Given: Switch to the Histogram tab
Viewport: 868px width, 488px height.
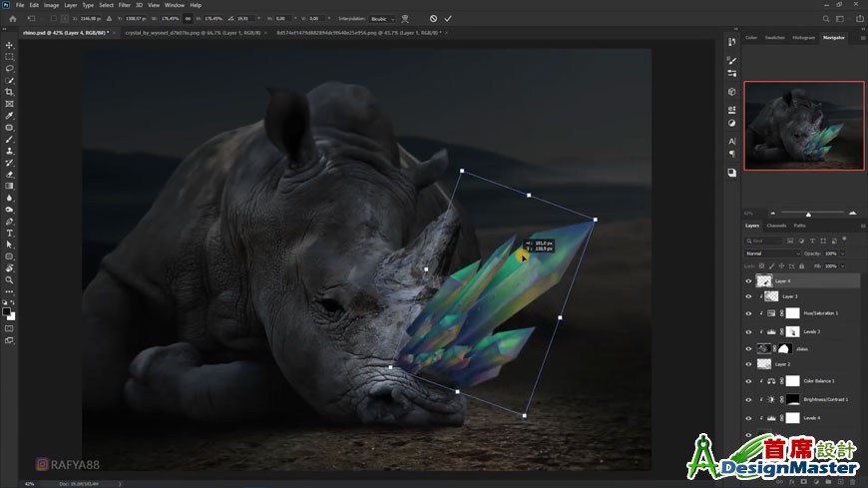Looking at the screenshot, I should click(x=803, y=38).
